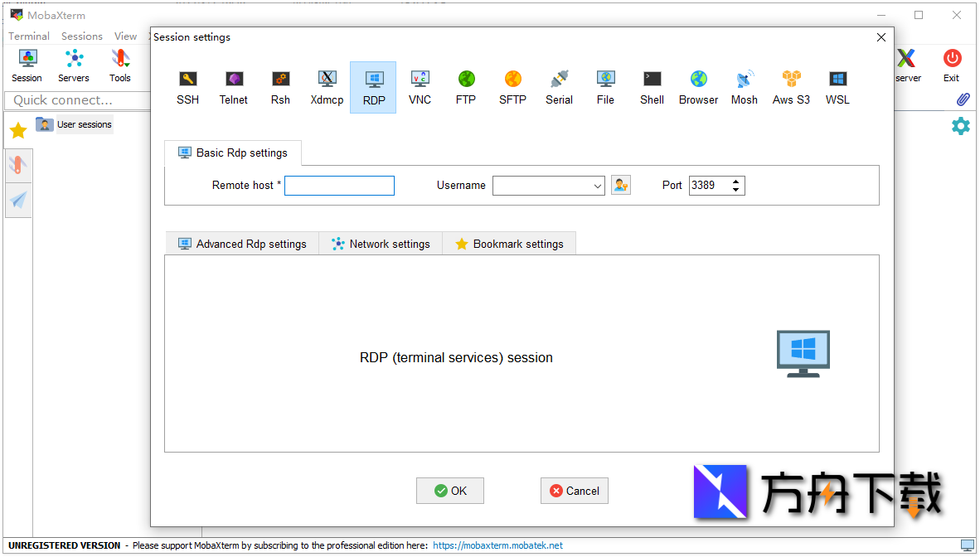The image size is (980, 557).
Task: Select the Aws S3 session icon
Action: [790, 86]
